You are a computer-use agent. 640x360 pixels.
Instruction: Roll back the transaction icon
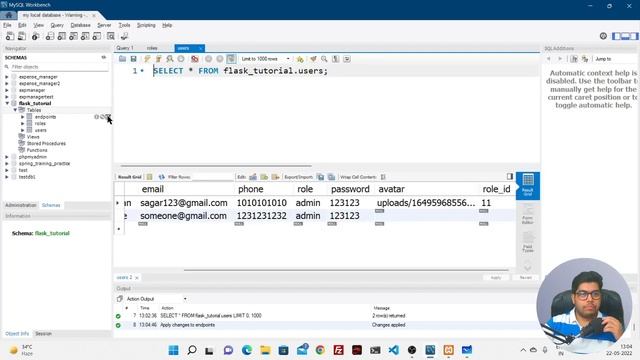pos(220,59)
